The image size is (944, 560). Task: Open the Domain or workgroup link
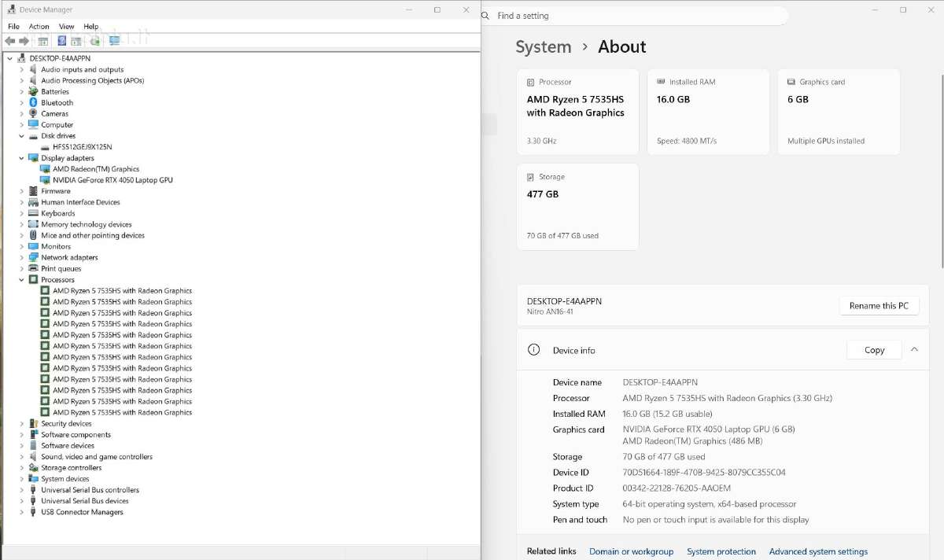pos(631,551)
